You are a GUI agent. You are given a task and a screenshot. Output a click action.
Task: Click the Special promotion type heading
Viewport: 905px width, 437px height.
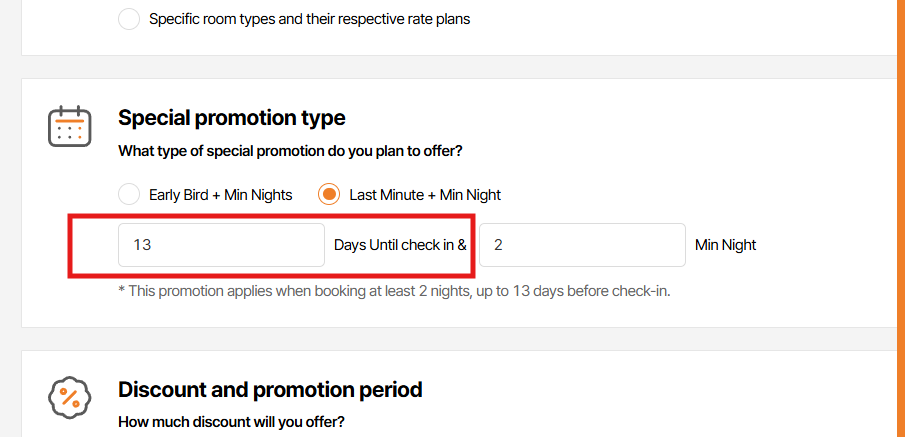click(x=231, y=118)
